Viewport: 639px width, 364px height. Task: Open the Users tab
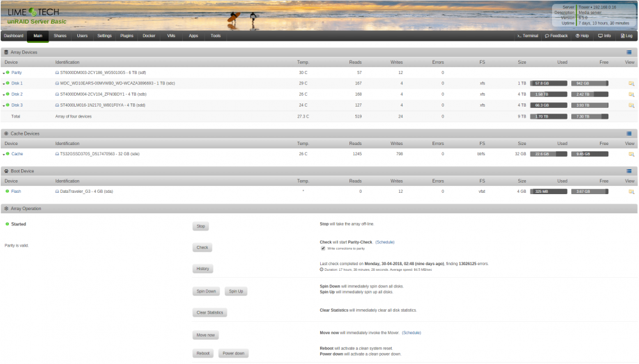pos(82,36)
